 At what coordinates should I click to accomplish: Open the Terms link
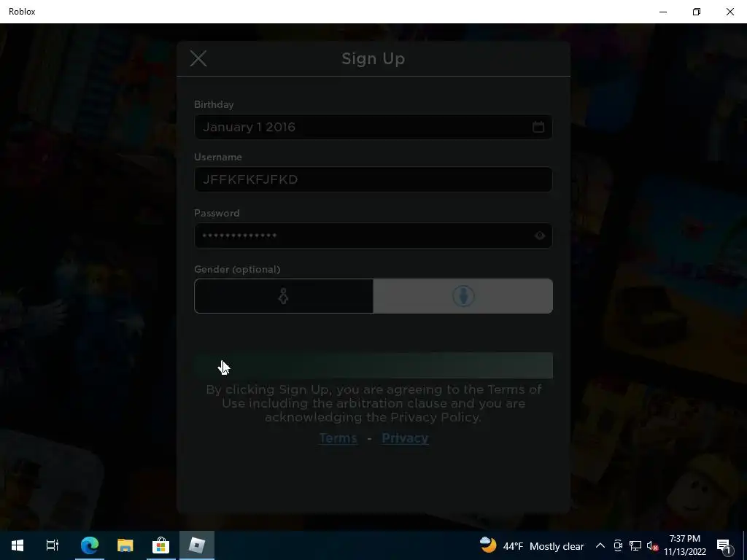point(338,438)
